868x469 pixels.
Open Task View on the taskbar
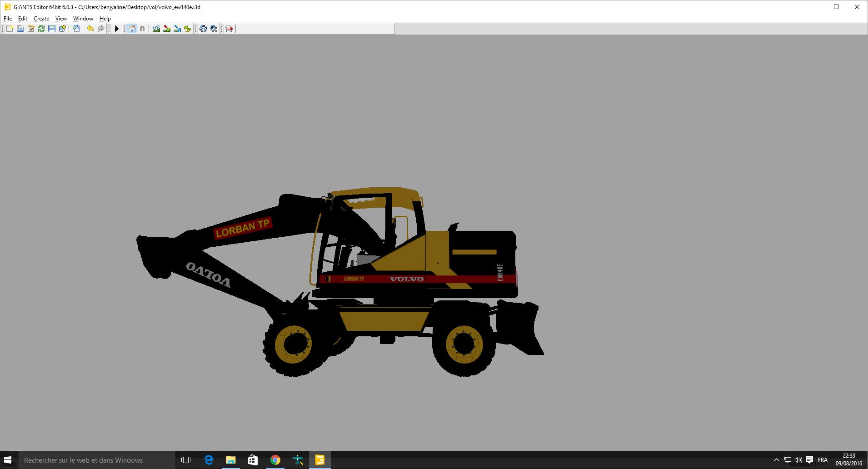coord(186,460)
